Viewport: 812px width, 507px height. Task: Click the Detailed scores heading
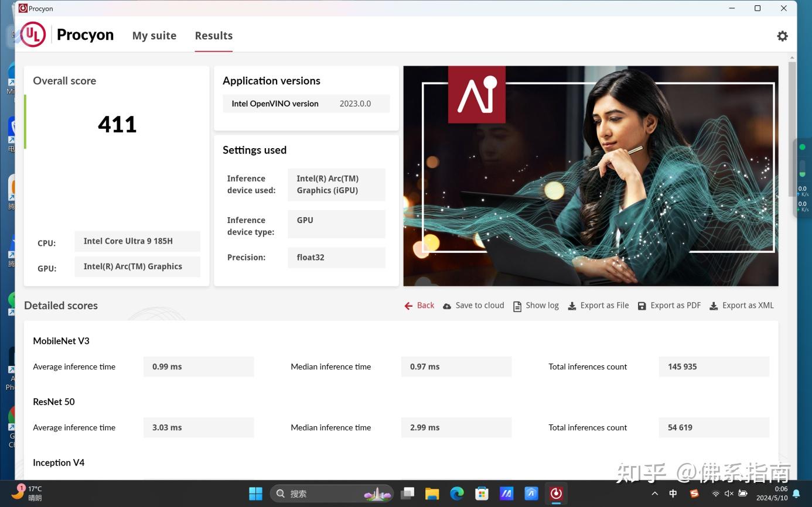[61, 306]
